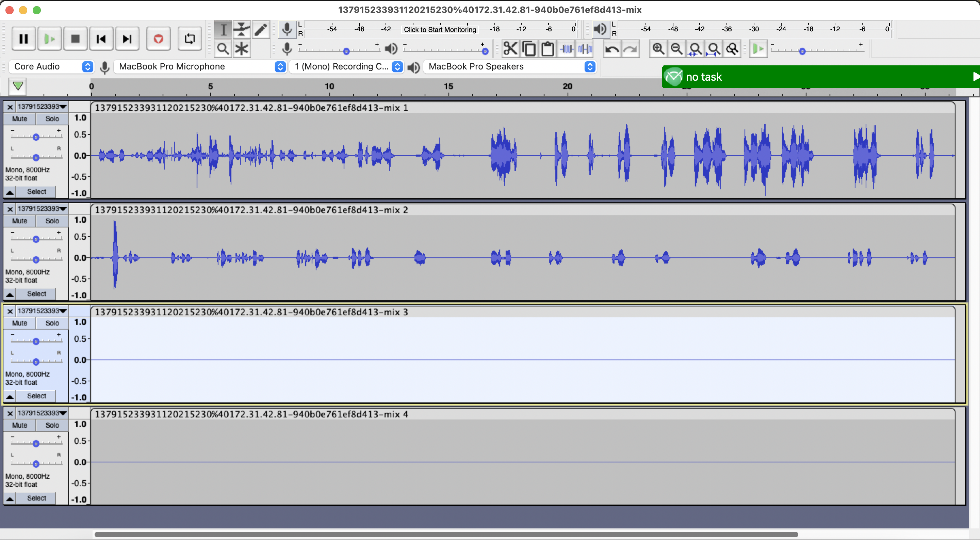Close the mix 2 track with X
Image resolution: width=980 pixels, height=540 pixels.
click(10, 209)
